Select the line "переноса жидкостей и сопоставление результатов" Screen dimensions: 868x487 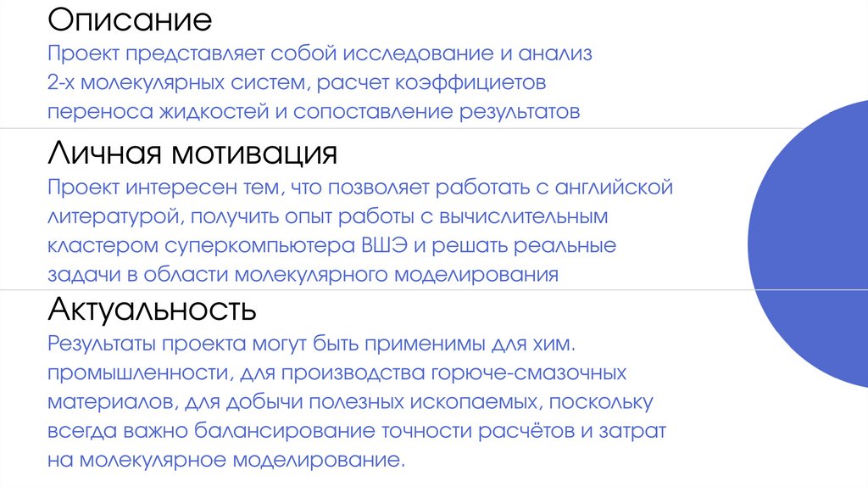[314, 112]
